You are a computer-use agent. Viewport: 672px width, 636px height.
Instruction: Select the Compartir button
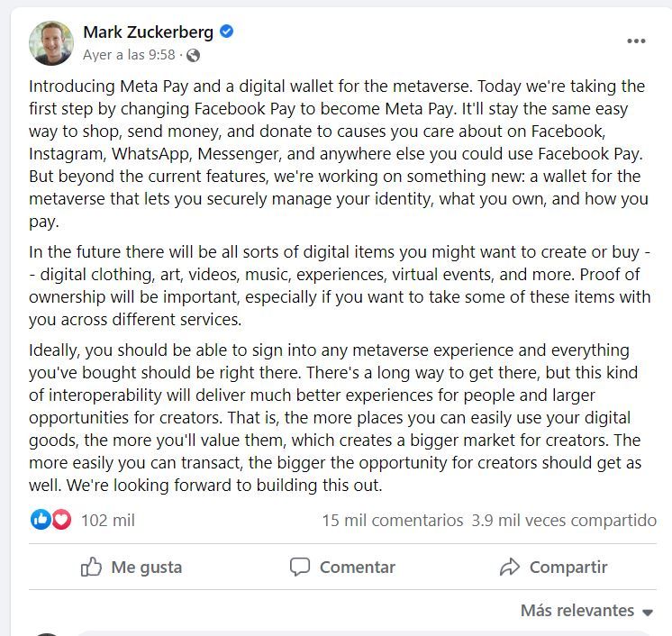point(553,567)
